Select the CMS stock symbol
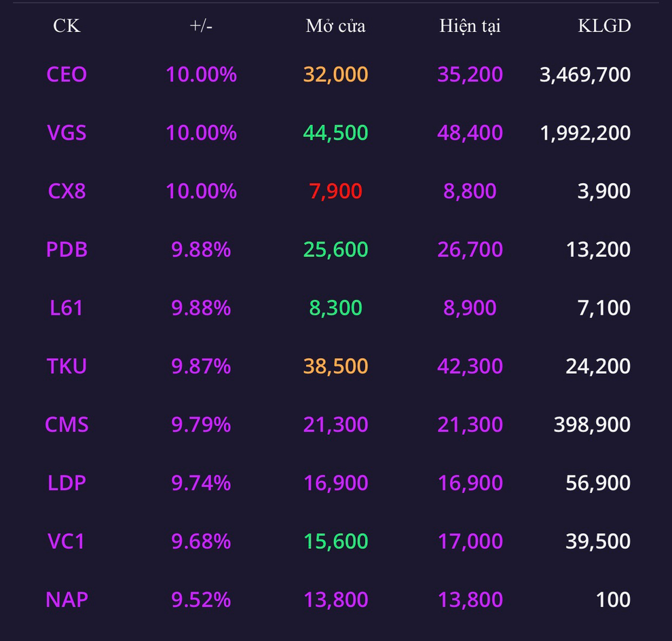Viewport: 672px width, 641px height. pos(67,425)
